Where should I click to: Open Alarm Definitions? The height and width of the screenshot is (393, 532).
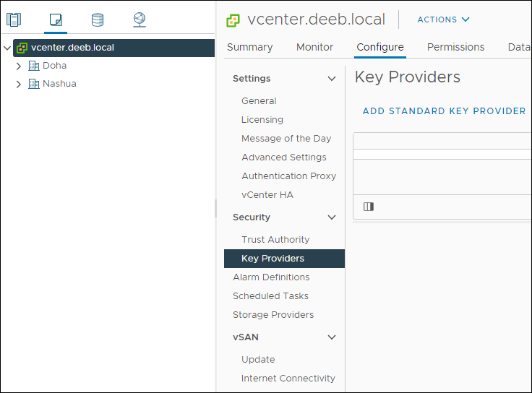click(271, 277)
